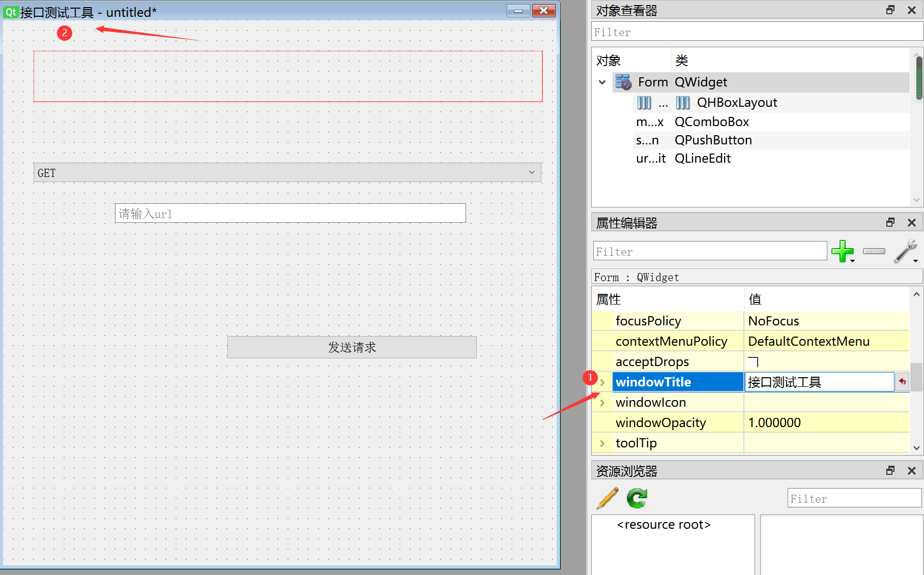Image resolution: width=924 pixels, height=575 pixels.
Task: Collapse the Form node in object tree
Action: (602, 82)
